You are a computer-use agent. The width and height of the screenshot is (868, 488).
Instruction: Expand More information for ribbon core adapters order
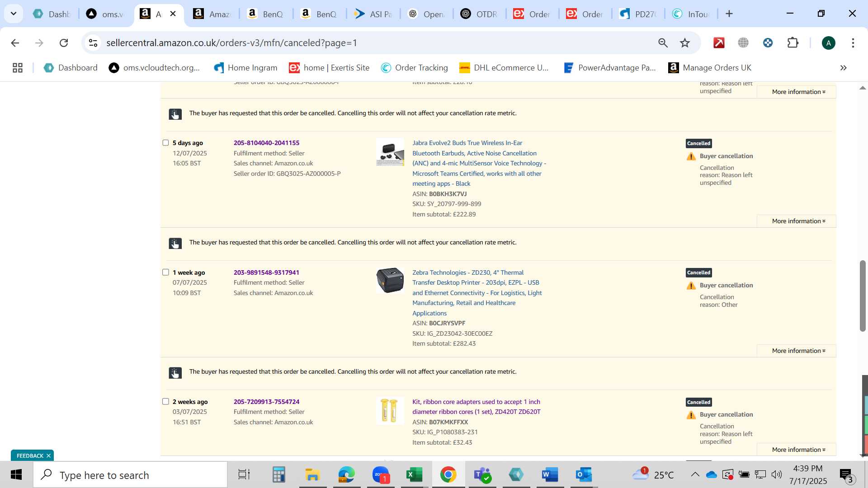(798, 450)
